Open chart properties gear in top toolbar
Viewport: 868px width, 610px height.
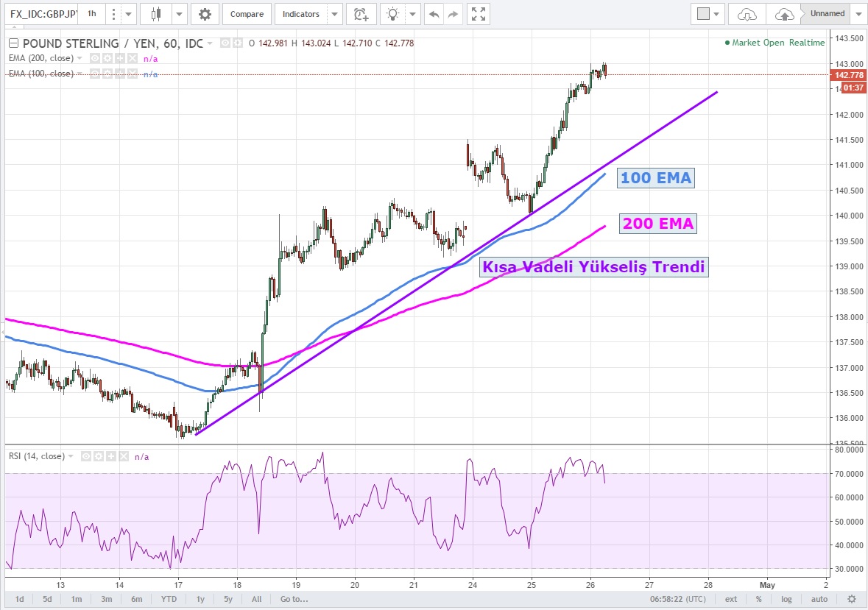coord(205,14)
